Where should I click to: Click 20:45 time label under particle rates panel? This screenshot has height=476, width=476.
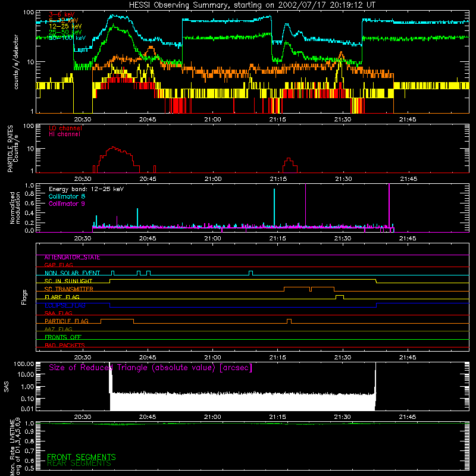(x=148, y=179)
